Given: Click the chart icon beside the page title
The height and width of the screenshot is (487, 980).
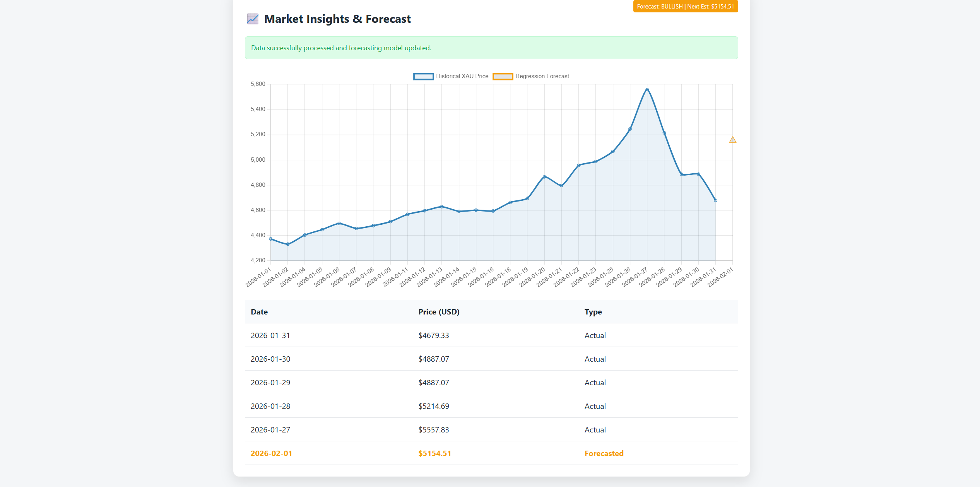Looking at the screenshot, I should pos(252,19).
